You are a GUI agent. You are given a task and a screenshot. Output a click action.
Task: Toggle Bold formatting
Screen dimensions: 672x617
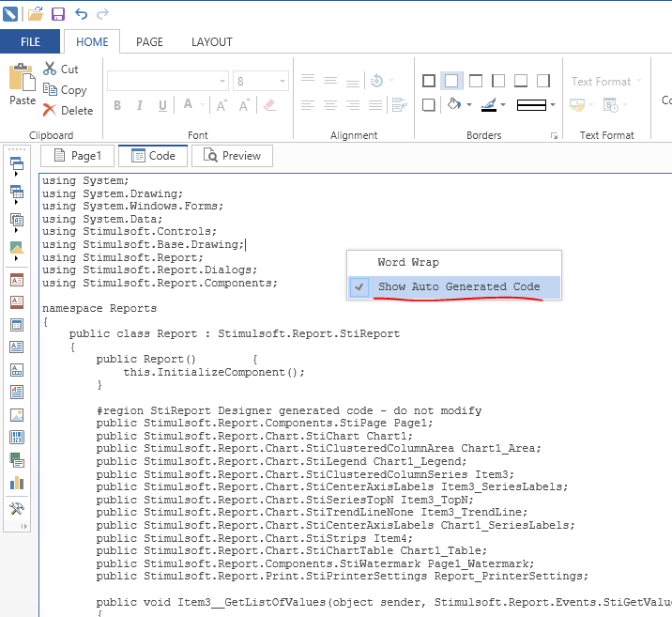click(117, 105)
